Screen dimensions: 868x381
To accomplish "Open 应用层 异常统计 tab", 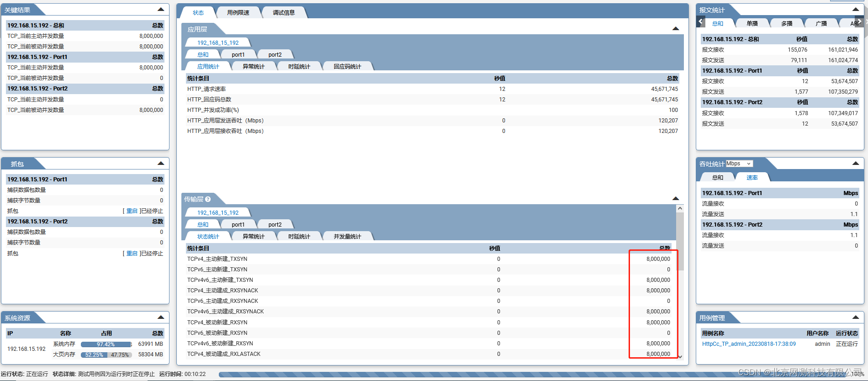I will pyautogui.click(x=254, y=67).
